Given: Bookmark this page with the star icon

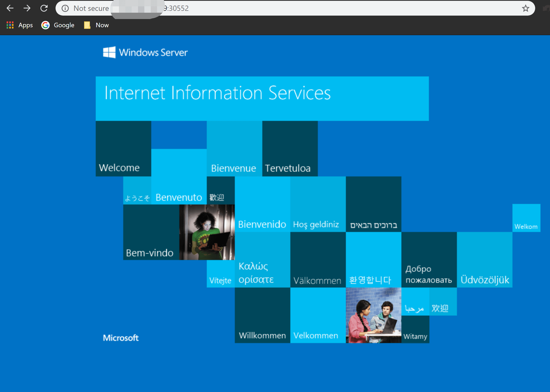Looking at the screenshot, I should (525, 8).
